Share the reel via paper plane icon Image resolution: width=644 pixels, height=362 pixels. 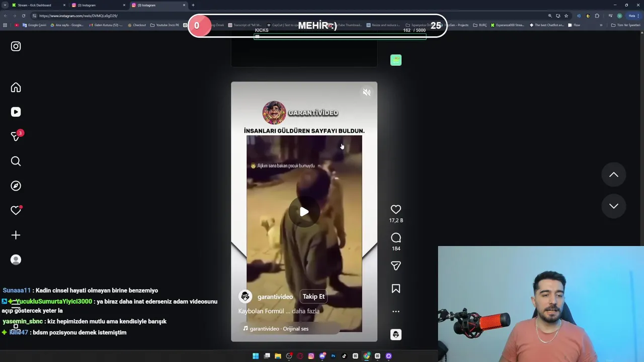396,265
